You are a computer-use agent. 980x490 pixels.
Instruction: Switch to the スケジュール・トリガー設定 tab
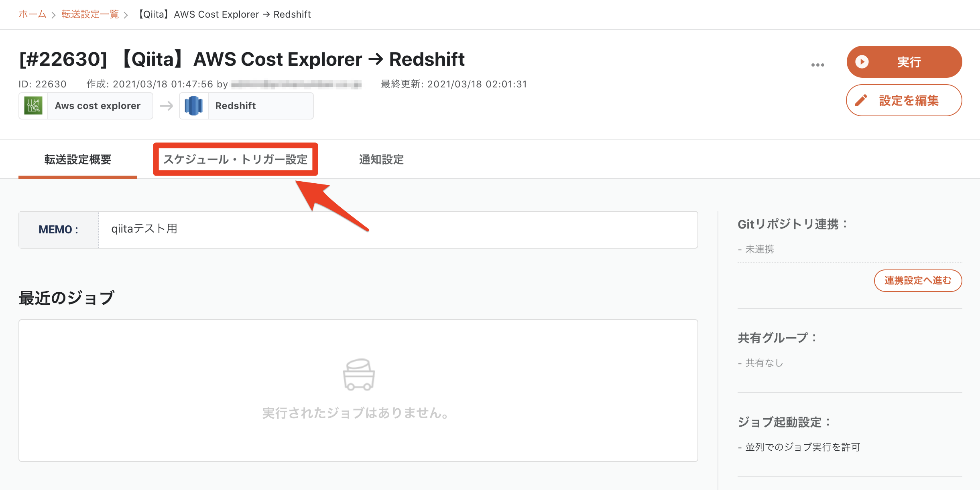(x=236, y=160)
